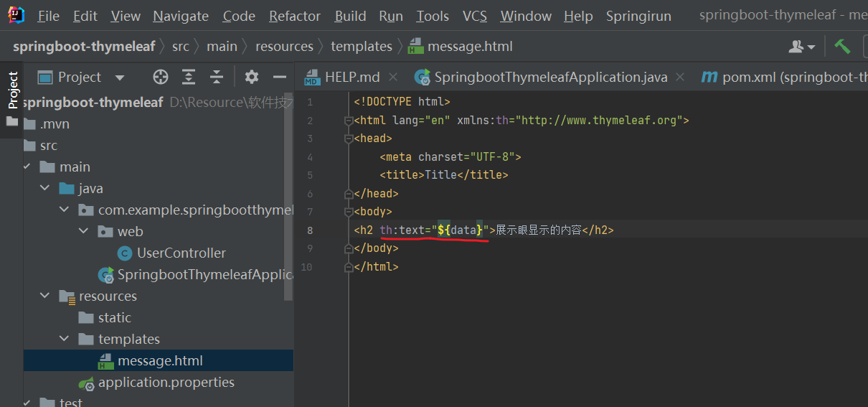The image size is (868, 407).
Task: Click the project tree vertical scrollbar
Action: pos(289,195)
